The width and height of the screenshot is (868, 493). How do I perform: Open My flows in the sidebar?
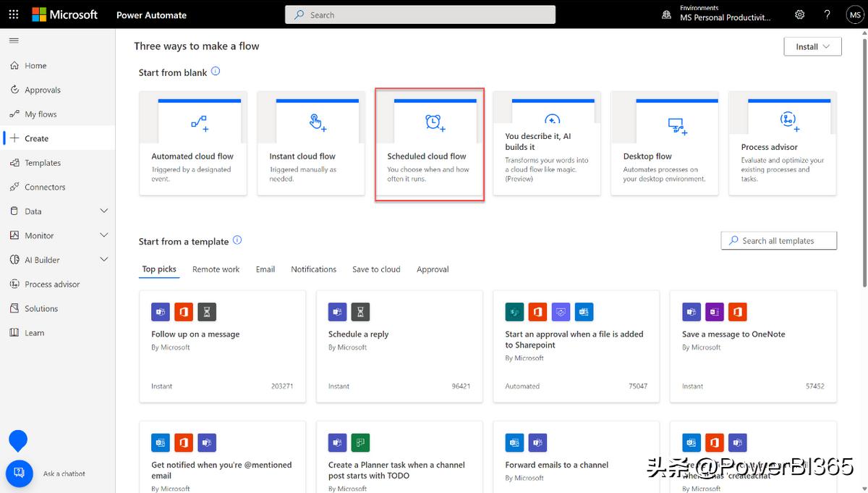coord(39,114)
